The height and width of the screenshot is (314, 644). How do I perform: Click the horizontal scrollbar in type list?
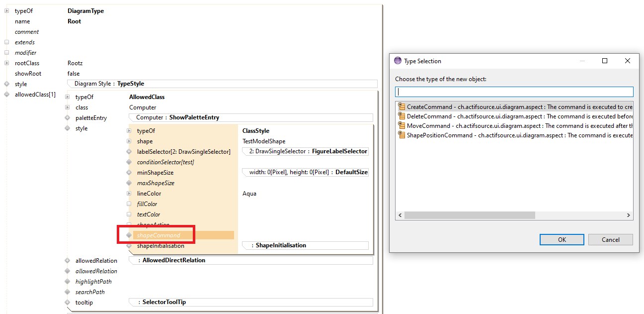pos(469,215)
